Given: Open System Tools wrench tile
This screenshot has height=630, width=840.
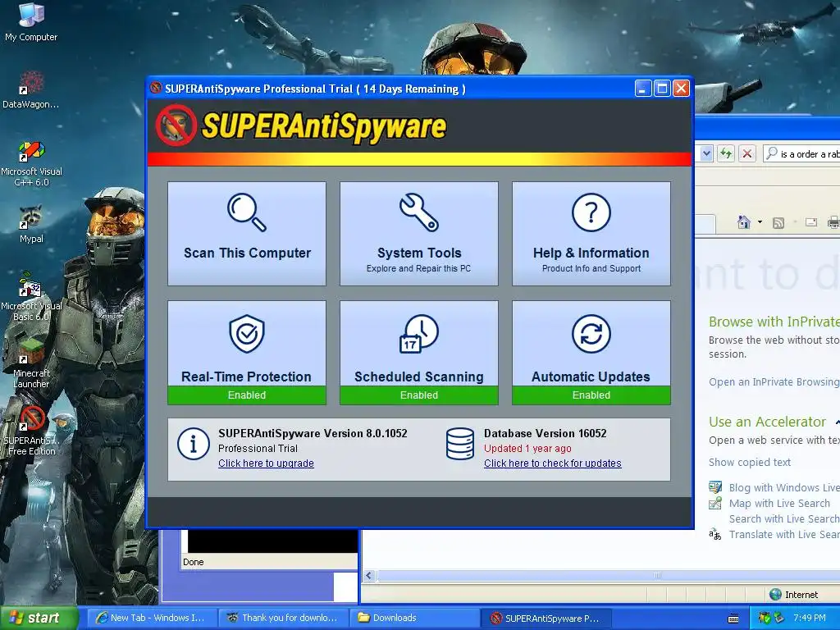Looking at the screenshot, I should click(419, 233).
